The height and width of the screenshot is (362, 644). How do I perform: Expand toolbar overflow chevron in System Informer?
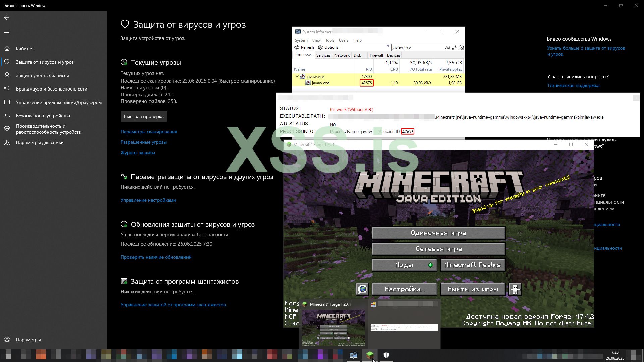point(388,46)
